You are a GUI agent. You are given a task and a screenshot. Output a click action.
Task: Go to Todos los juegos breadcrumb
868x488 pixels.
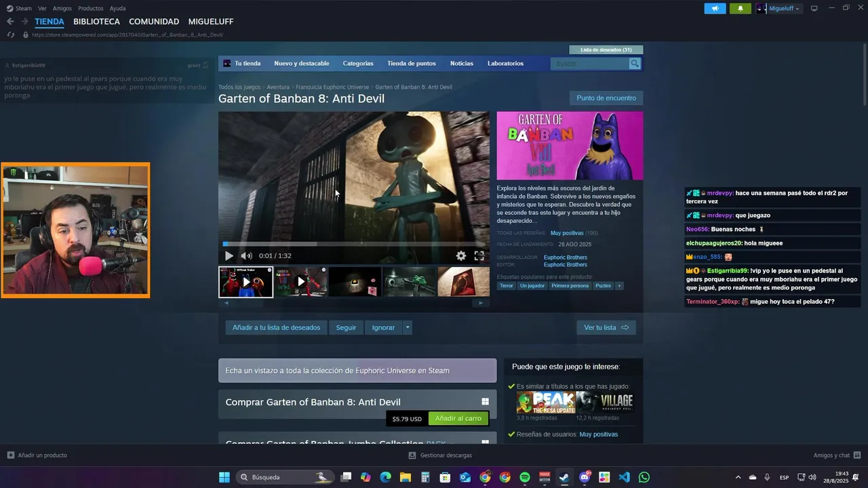coord(239,87)
